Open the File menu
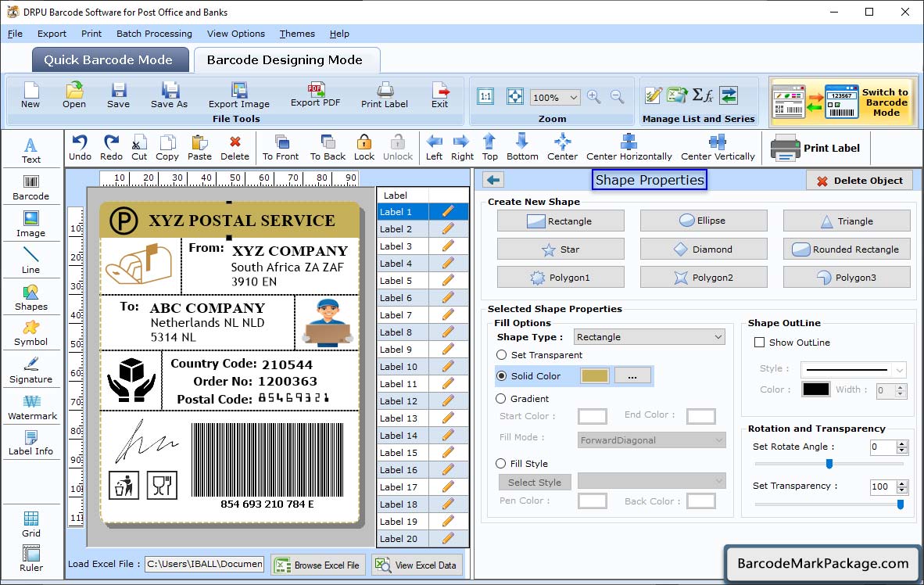Image resolution: width=924 pixels, height=585 pixels. point(16,34)
